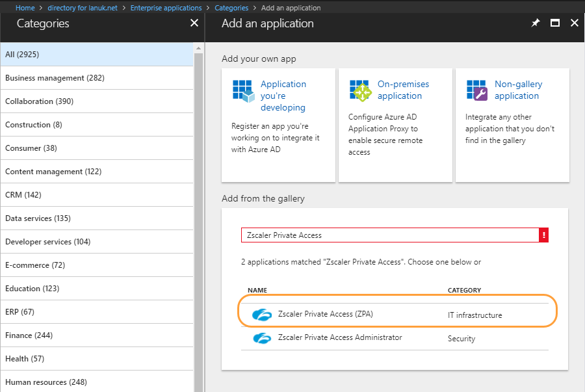Pin the Add an application blade

tap(536, 23)
